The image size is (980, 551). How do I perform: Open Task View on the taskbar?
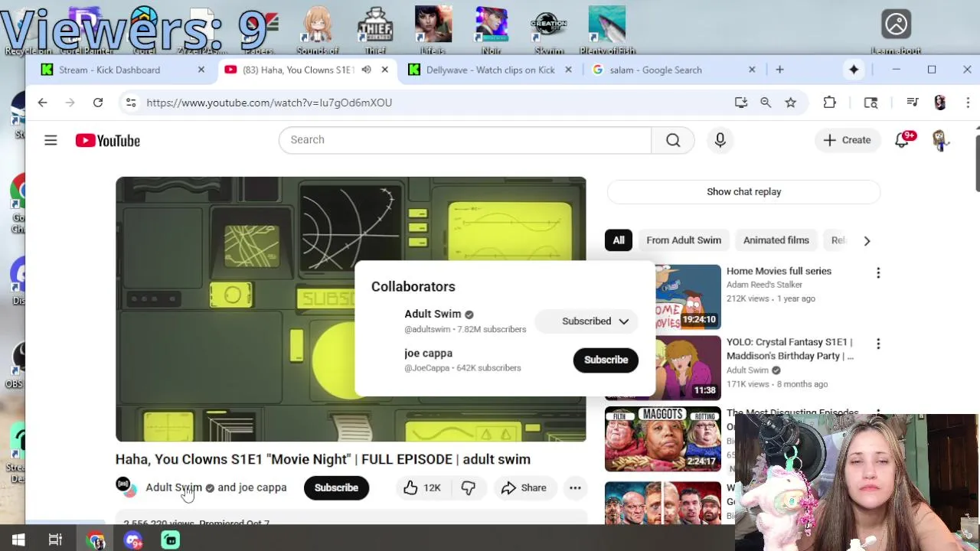(x=55, y=540)
